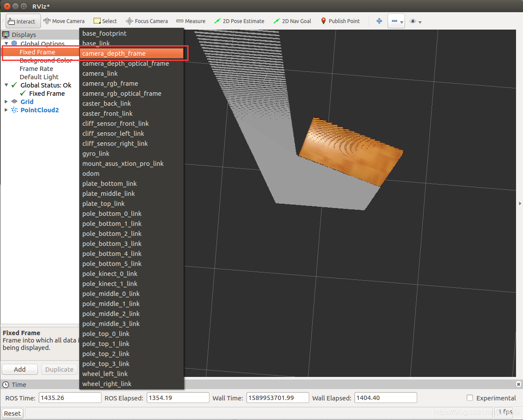Choose pole_middle_2_link option
Screen dimensions: 523x420
pos(132,313)
